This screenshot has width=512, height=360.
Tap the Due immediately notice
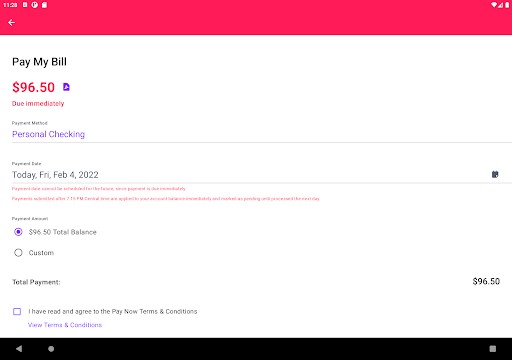point(38,104)
